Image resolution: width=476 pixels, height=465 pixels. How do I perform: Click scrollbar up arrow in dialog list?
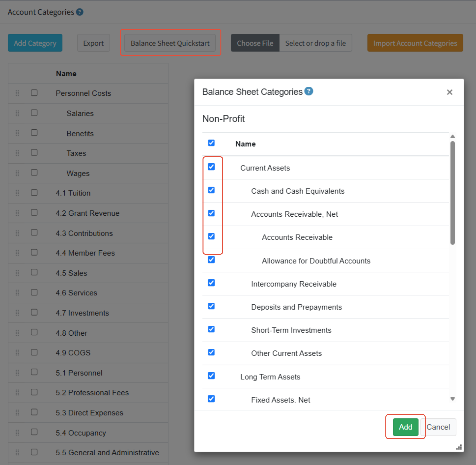click(452, 136)
